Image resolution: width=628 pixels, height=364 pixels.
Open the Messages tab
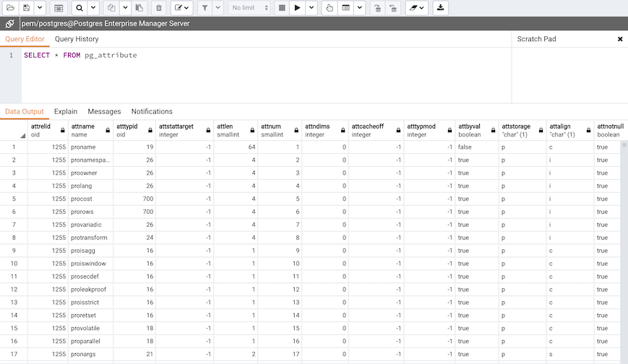104,111
